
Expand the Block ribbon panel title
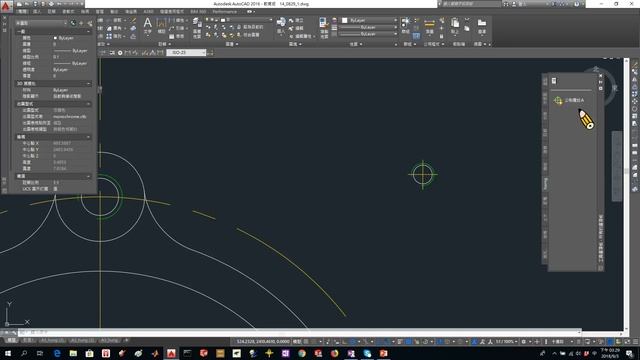295,44
